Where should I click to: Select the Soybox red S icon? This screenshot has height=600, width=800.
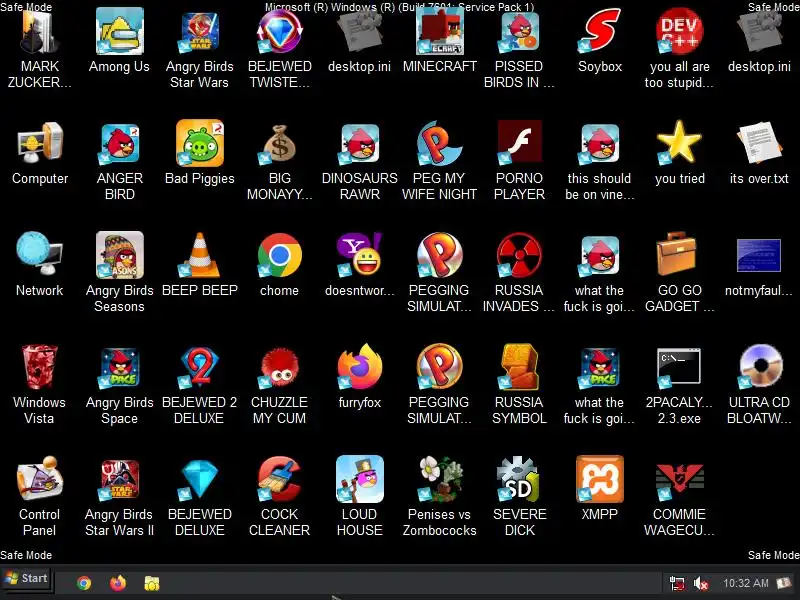coord(599,32)
